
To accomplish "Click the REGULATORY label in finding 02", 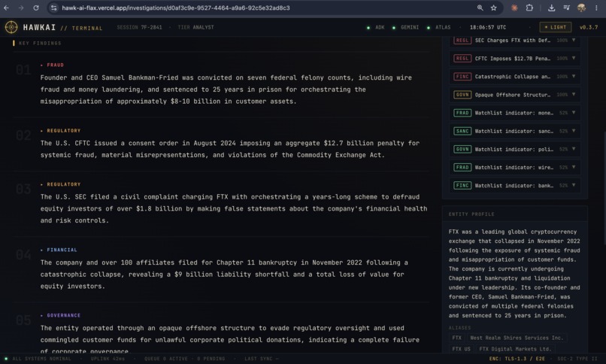I will (64, 131).
